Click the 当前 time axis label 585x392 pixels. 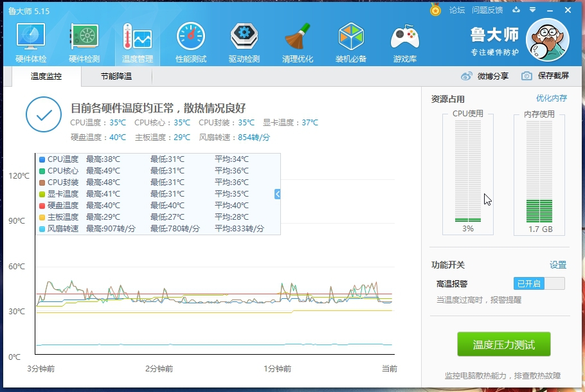point(390,369)
